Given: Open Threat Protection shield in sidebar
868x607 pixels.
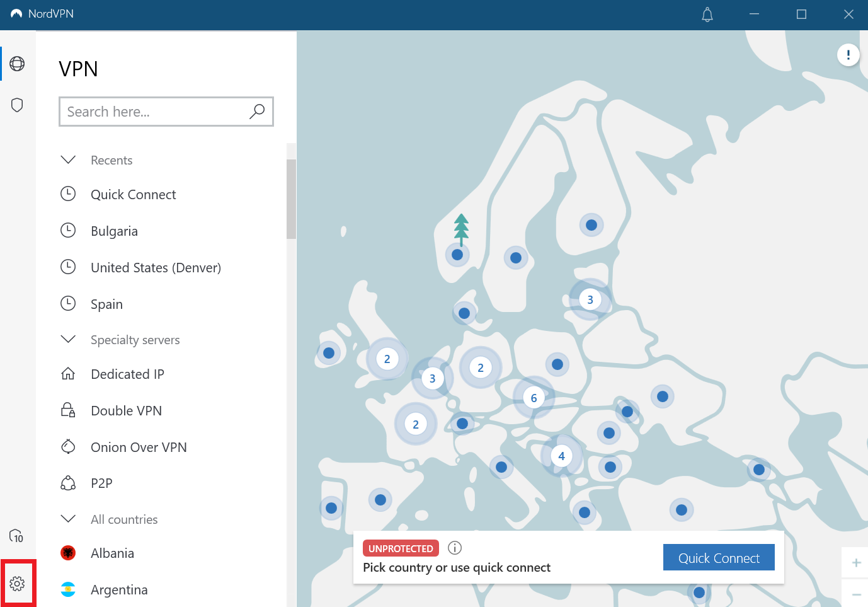Looking at the screenshot, I should pos(17,105).
